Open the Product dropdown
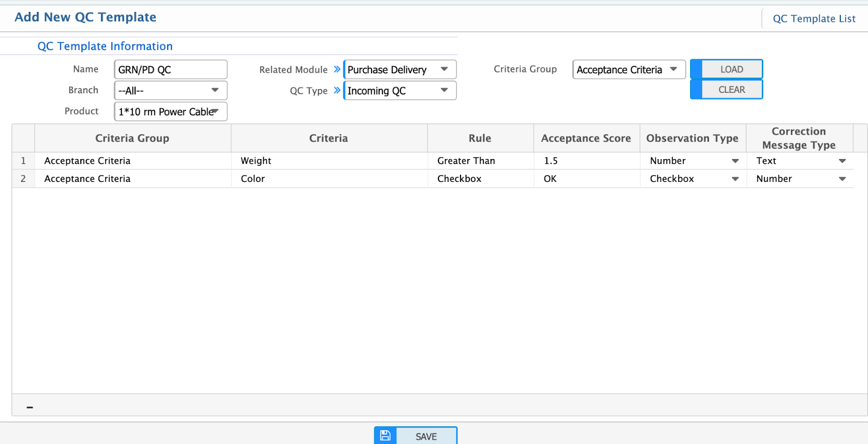868x444 pixels. (x=170, y=112)
